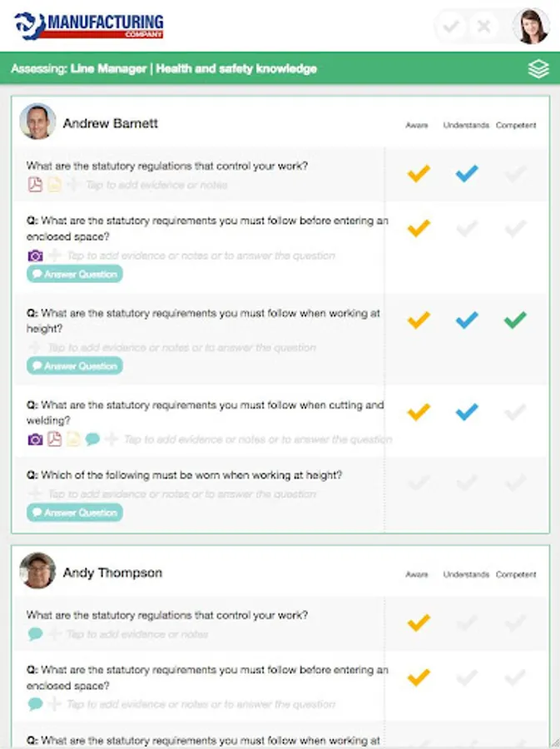560x749 pixels.
Task: Click the Manufacturing Company logo
Action: (89, 25)
